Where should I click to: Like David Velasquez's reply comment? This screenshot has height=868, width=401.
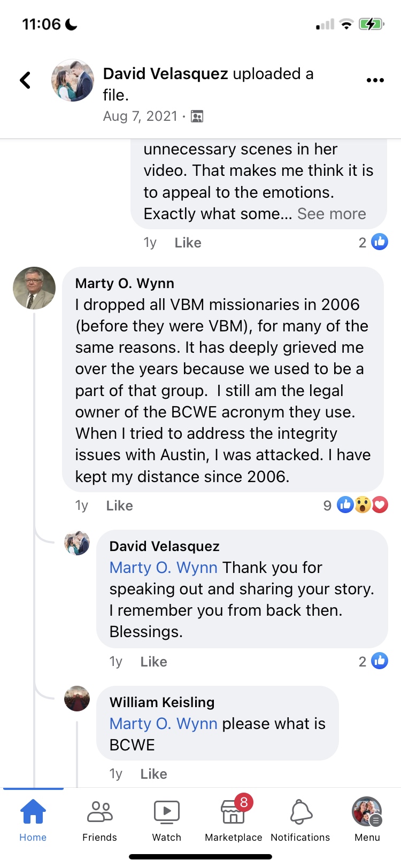pyautogui.click(x=153, y=662)
